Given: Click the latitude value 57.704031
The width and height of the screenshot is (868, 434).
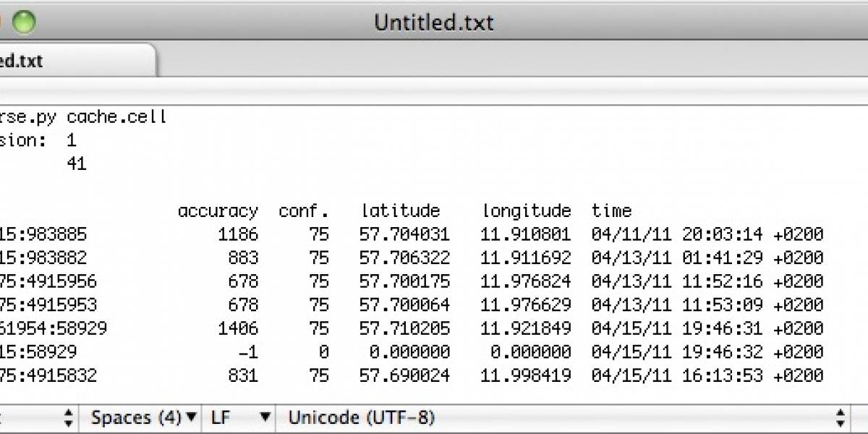Looking at the screenshot, I should [x=405, y=234].
